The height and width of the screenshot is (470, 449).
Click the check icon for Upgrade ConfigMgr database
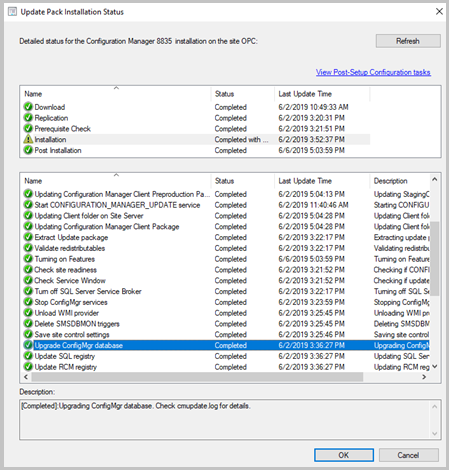(28, 345)
